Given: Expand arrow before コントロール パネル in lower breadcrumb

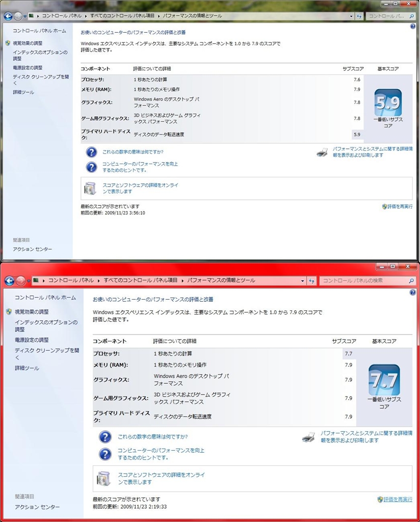Looking at the screenshot, I should coord(44,281).
